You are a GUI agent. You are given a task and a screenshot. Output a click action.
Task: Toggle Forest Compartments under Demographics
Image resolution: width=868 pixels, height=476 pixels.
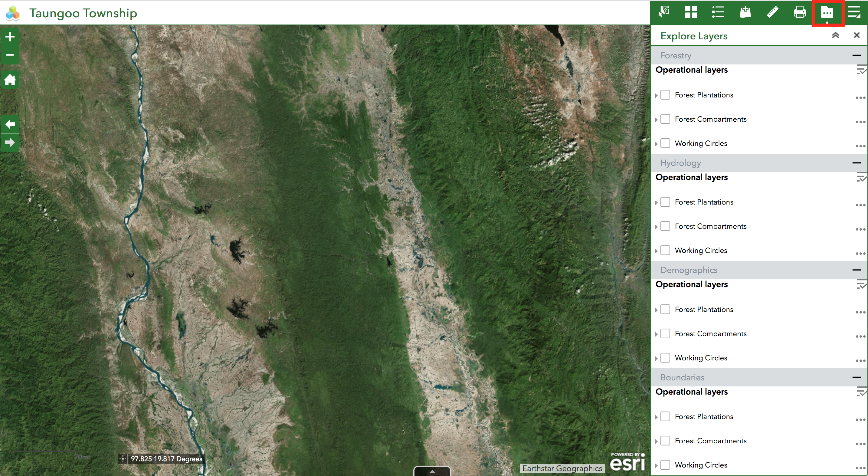click(x=665, y=334)
